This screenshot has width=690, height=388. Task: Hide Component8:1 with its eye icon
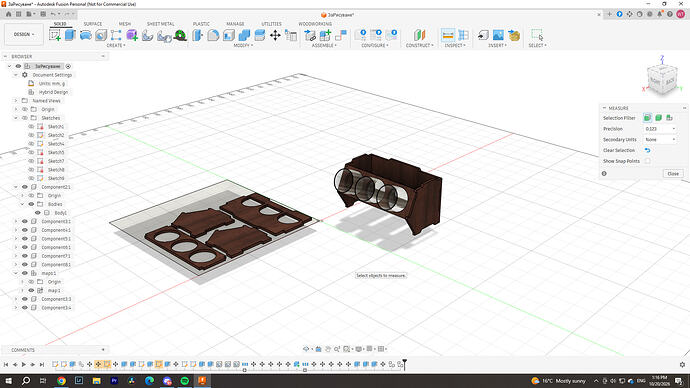pos(25,265)
